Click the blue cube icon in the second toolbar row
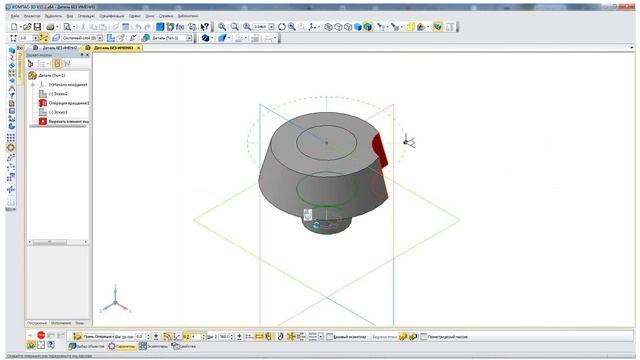The image size is (640, 360). [x=205, y=38]
